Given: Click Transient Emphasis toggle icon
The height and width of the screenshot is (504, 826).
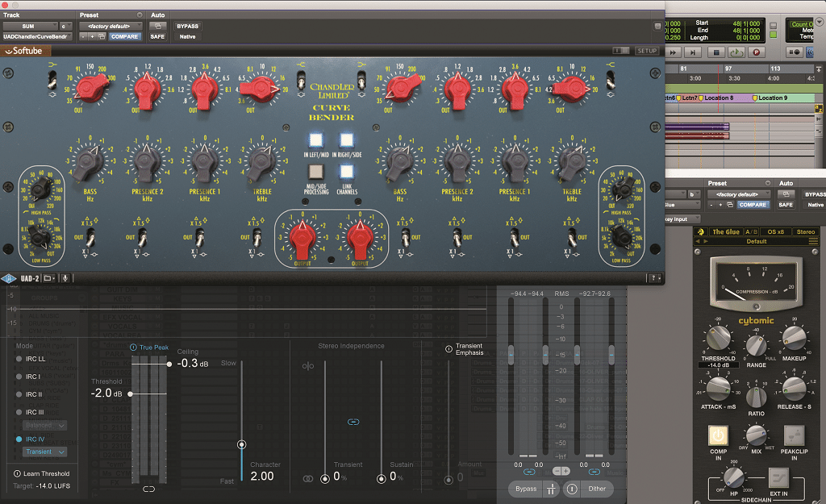Looking at the screenshot, I should pyautogui.click(x=448, y=349).
